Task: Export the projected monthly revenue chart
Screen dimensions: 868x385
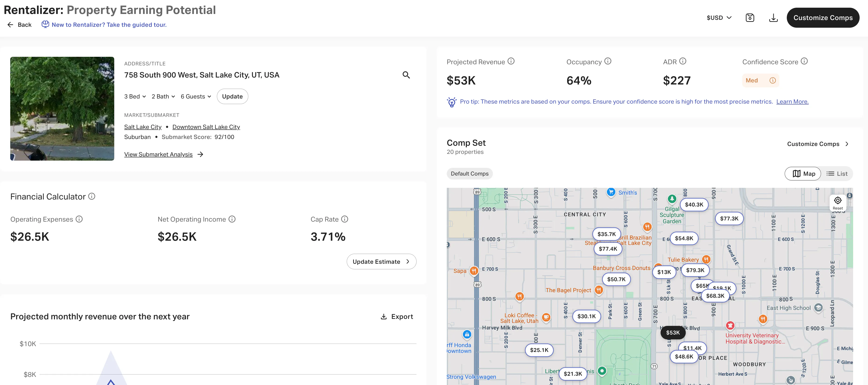Action: (397, 317)
